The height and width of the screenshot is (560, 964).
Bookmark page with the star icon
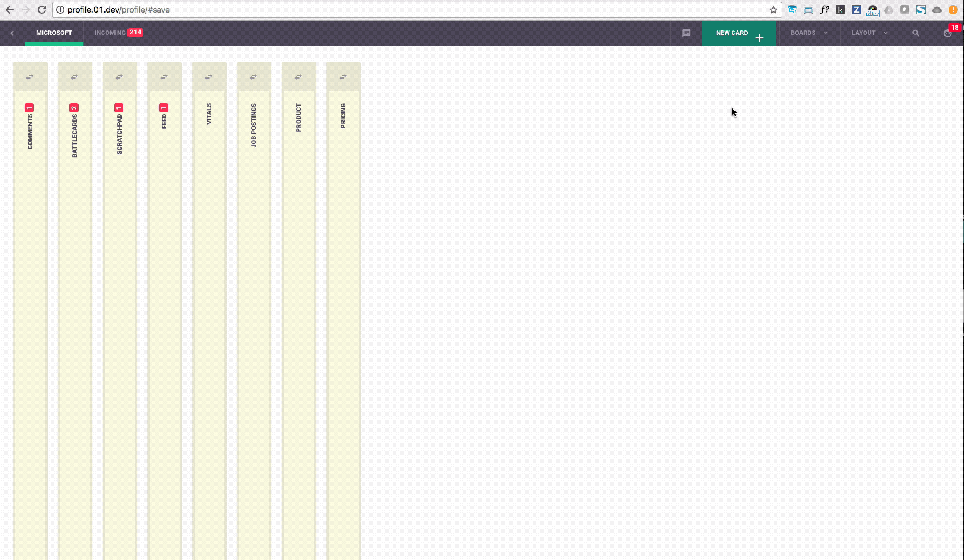[x=773, y=10]
